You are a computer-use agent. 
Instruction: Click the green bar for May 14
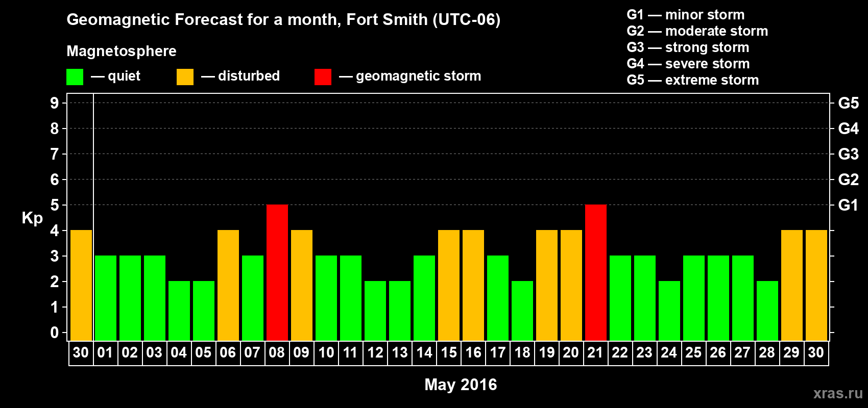point(424,298)
